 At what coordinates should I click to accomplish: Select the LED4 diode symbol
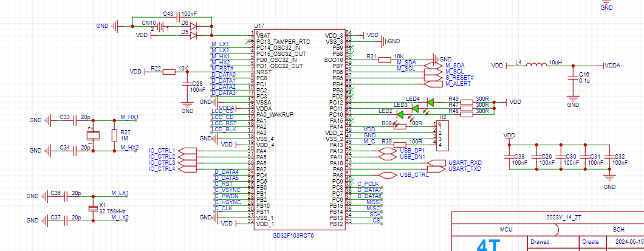click(x=430, y=102)
